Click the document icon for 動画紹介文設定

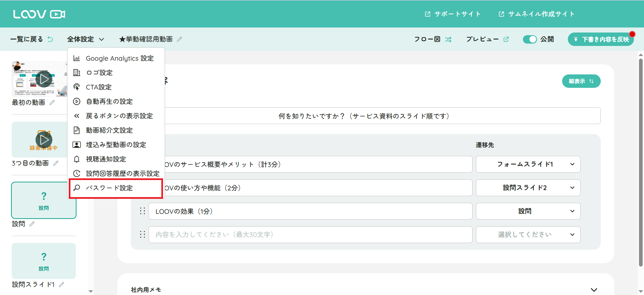click(77, 130)
